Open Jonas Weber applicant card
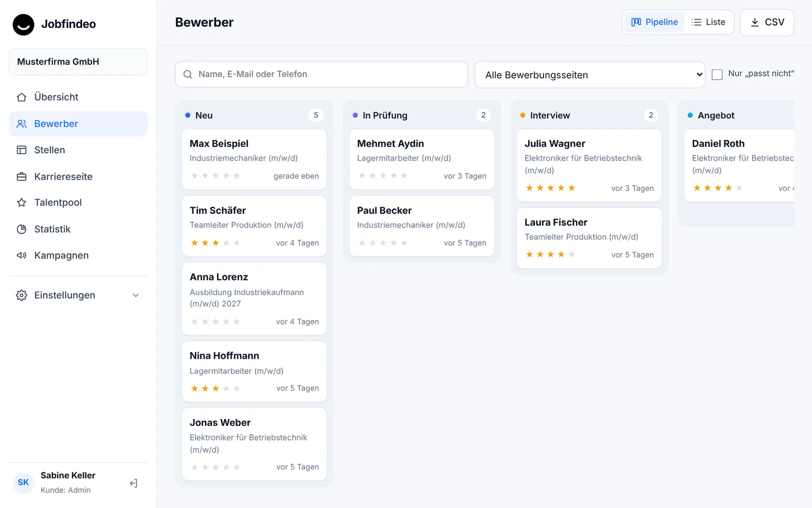812x508 pixels. pyautogui.click(x=254, y=444)
